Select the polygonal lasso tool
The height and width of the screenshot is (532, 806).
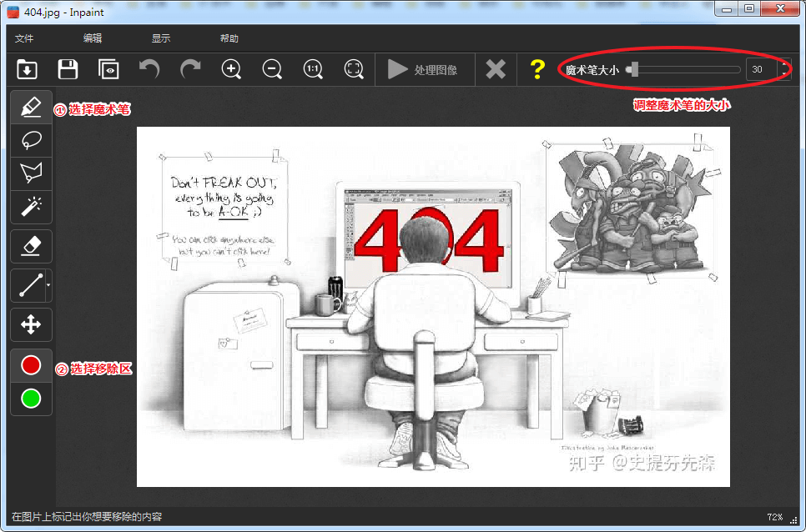[x=32, y=173]
